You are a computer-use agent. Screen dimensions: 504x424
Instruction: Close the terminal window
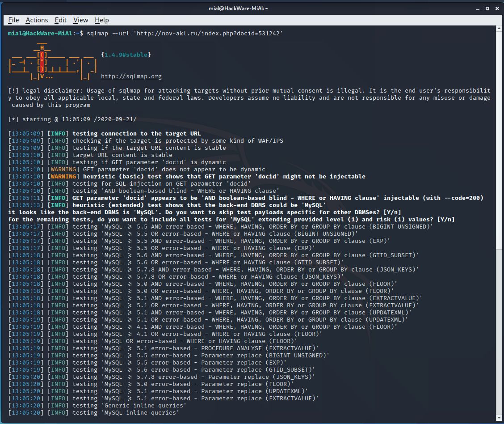pyautogui.click(x=497, y=8)
